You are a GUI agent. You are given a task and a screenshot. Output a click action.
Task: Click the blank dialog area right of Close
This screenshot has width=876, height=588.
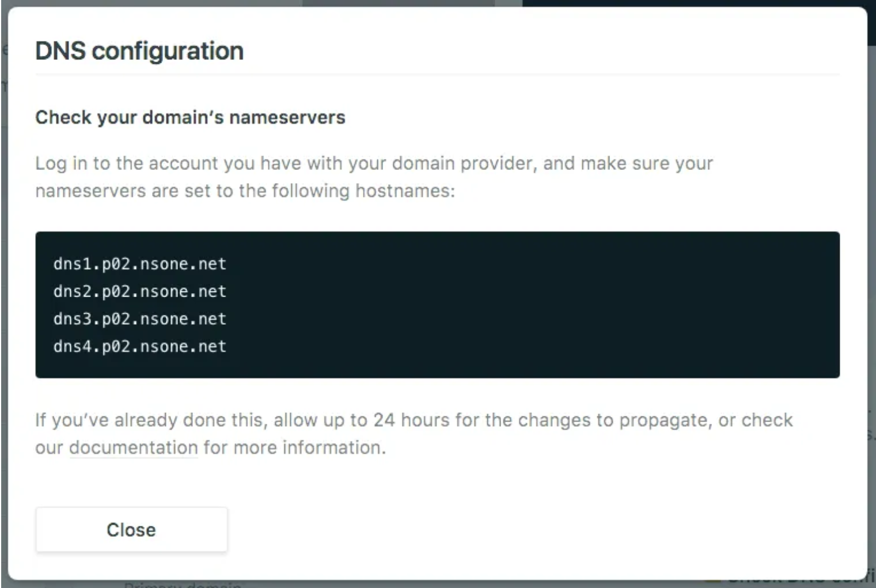[518, 529]
